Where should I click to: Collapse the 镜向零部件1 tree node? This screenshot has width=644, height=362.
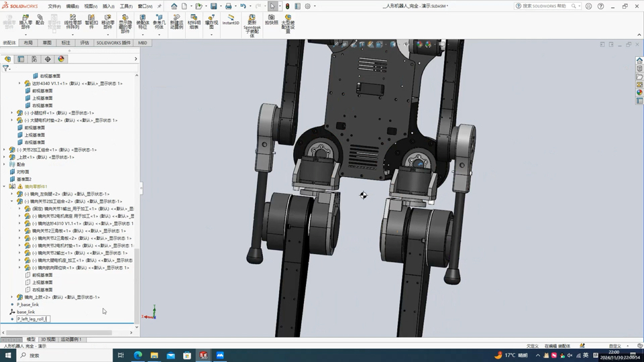[4, 186]
